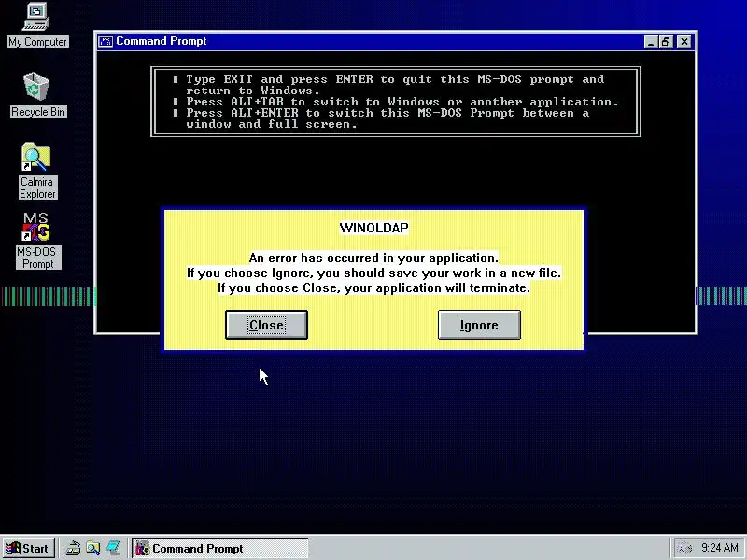Click 'An error has occurred in your application.' text

tap(373, 258)
